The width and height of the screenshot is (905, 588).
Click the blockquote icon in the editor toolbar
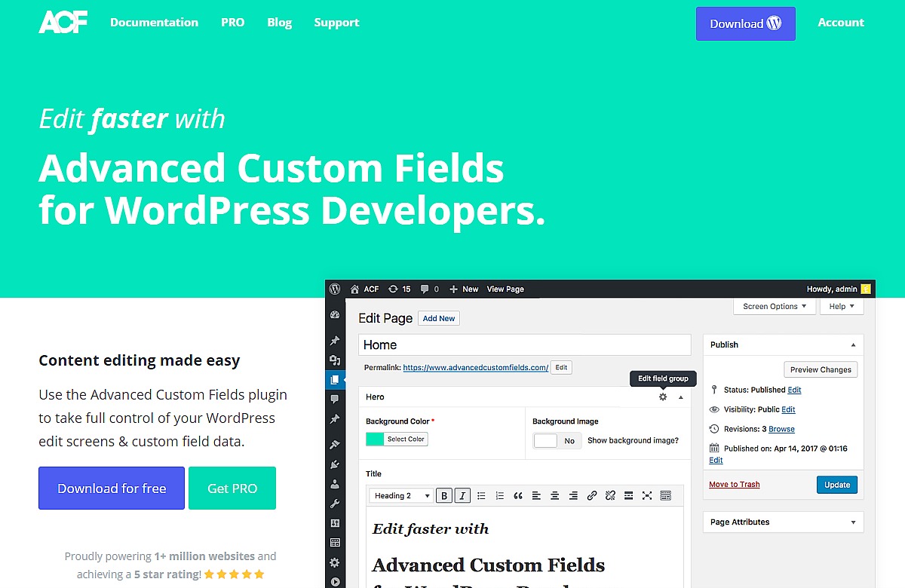point(518,495)
